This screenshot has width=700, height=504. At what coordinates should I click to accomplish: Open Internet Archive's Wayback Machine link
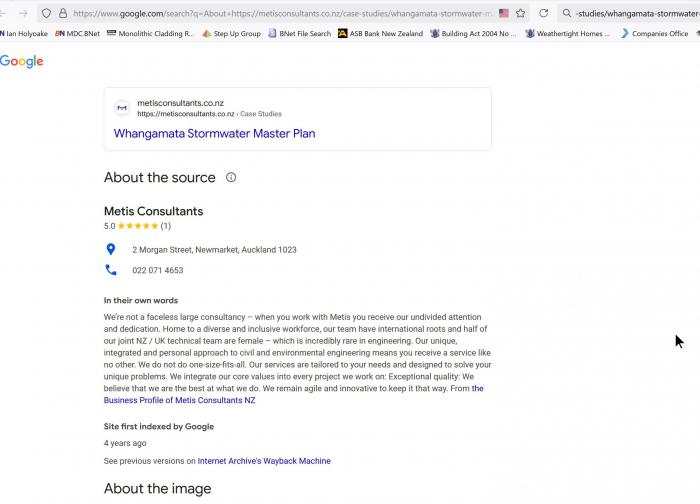coord(264,461)
